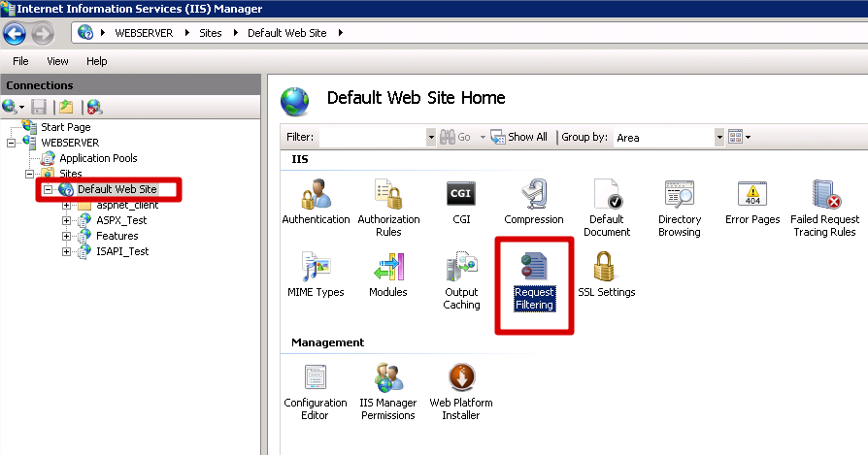
Task: Open the Compression feature
Action: point(534,202)
